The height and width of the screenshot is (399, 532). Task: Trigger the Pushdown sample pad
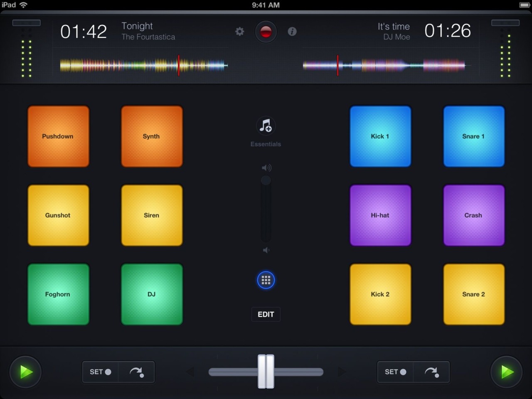point(58,136)
